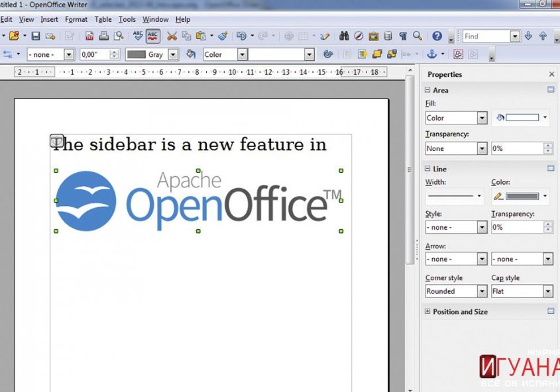Viewport: 560px width, 392px height.
Task: Open the sidebar Fill 'Color' dropdown
Action: pyautogui.click(x=482, y=118)
